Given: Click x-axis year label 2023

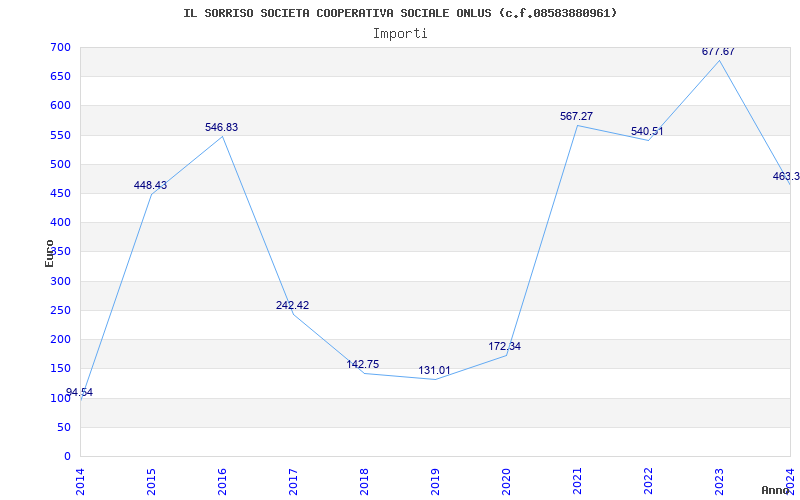Looking at the screenshot, I should click(x=719, y=481).
